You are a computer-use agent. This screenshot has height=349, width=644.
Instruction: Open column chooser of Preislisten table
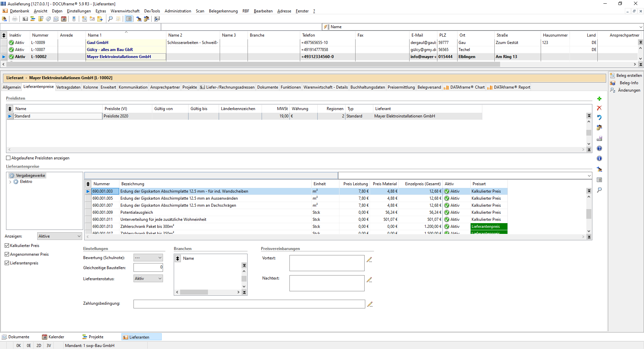point(10,109)
